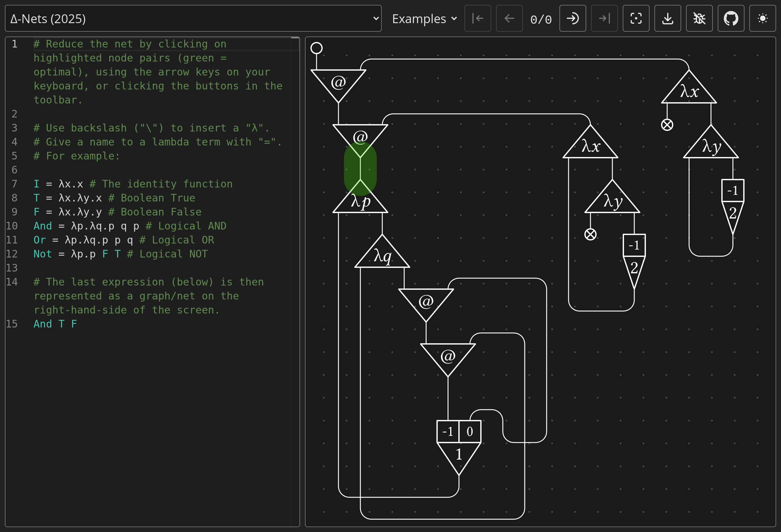Image resolution: width=781 pixels, height=532 pixels.
Task: Click the identity definition 'I' on line 7
Action: pos(36,184)
